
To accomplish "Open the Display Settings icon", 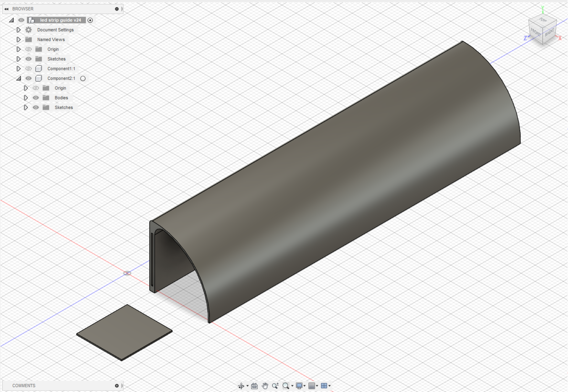I will (x=299, y=386).
